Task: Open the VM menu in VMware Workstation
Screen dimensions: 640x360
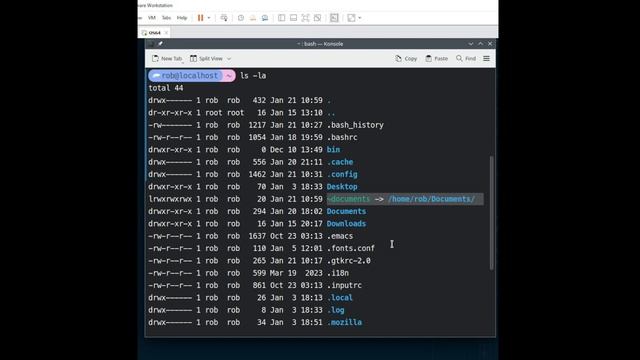Action: click(152, 18)
